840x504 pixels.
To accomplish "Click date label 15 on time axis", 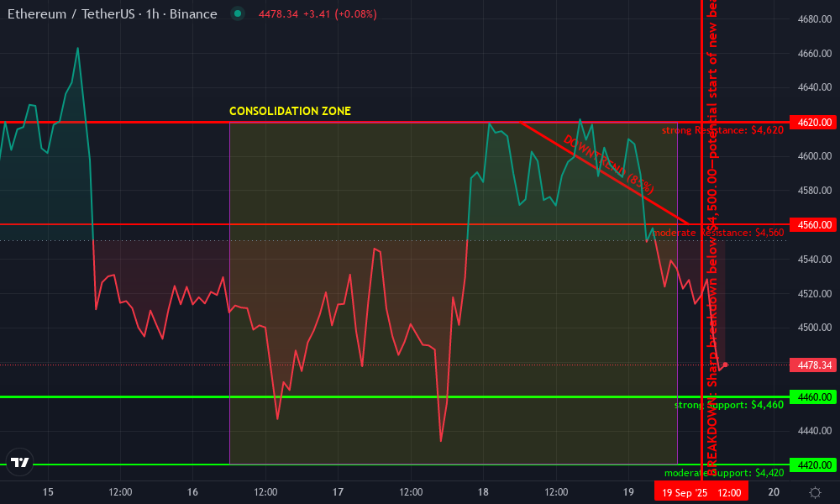I will point(48,491).
